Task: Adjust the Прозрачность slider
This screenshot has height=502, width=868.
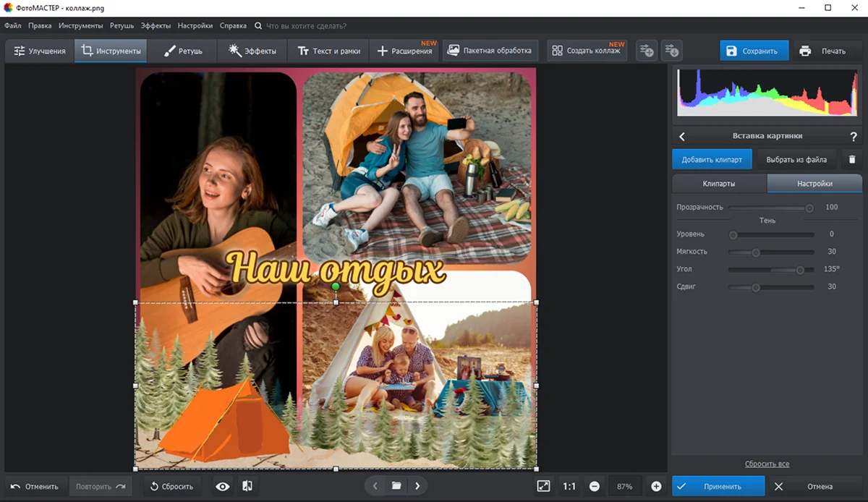Action: point(809,208)
